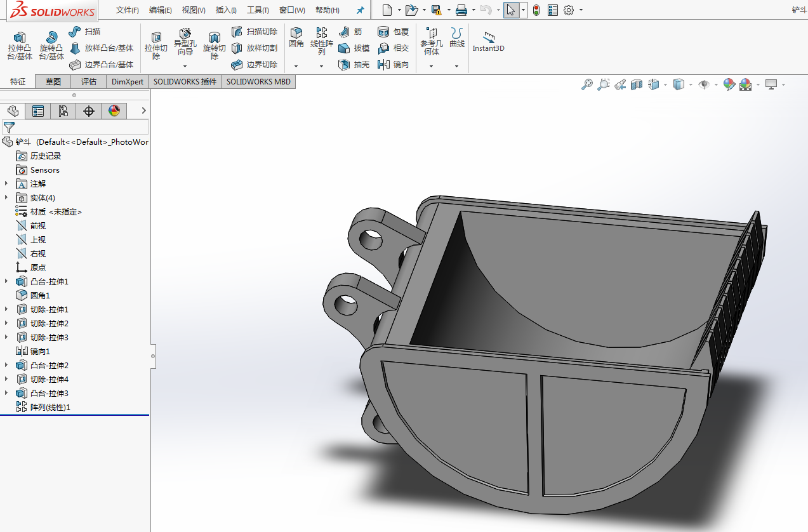Click the New document icon
The image size is (808, 532).
coord(387,10)
